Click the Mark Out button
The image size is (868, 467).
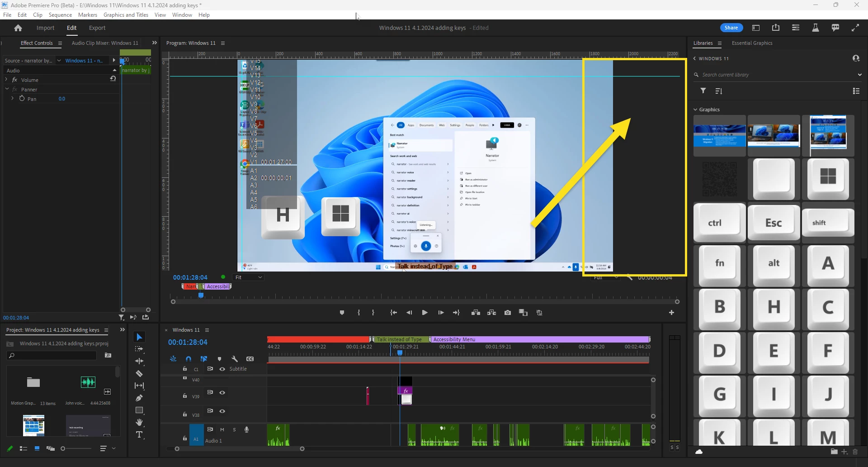373,313
